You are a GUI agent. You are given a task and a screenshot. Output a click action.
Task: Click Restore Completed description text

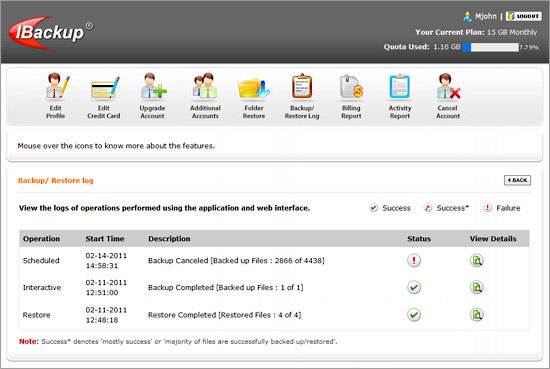coord(224,315)
